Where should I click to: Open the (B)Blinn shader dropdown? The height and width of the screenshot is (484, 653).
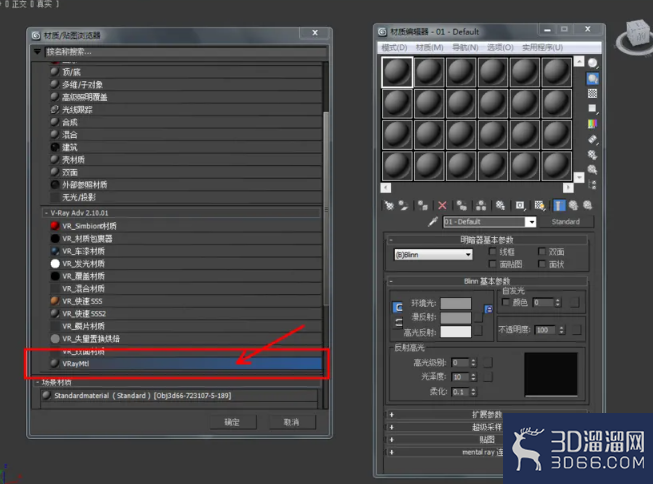(433, 254)
